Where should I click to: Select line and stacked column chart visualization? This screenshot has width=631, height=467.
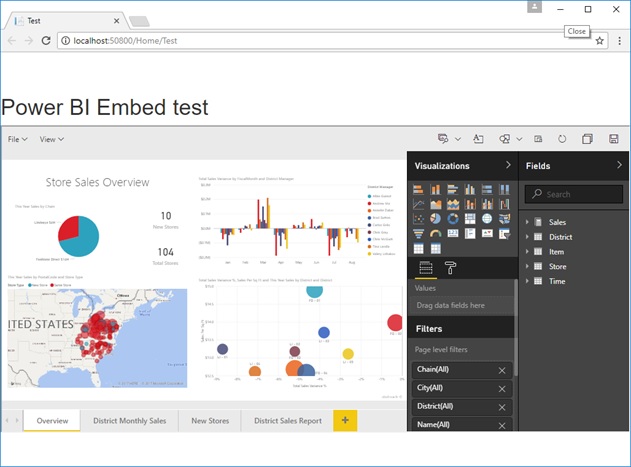coord(470,204)
